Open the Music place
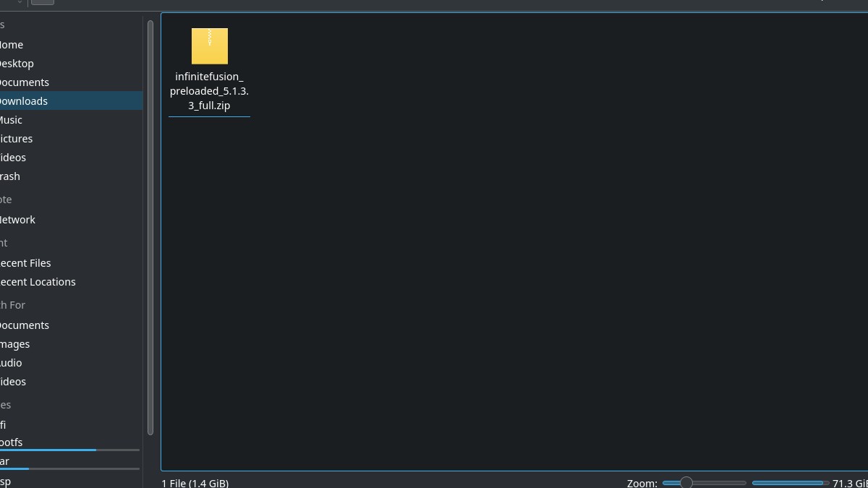The height and width of the screenshot is (488, 868). point(11,120)
